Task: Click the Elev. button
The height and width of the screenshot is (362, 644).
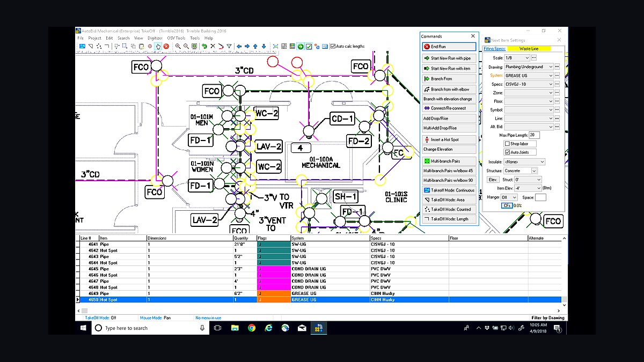Action: pos(493,179)
